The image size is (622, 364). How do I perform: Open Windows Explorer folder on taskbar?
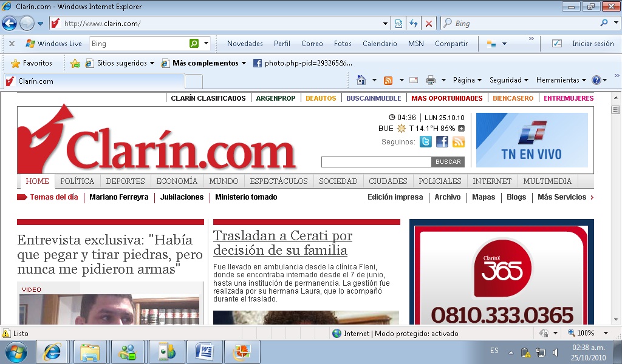coord(90,352)
